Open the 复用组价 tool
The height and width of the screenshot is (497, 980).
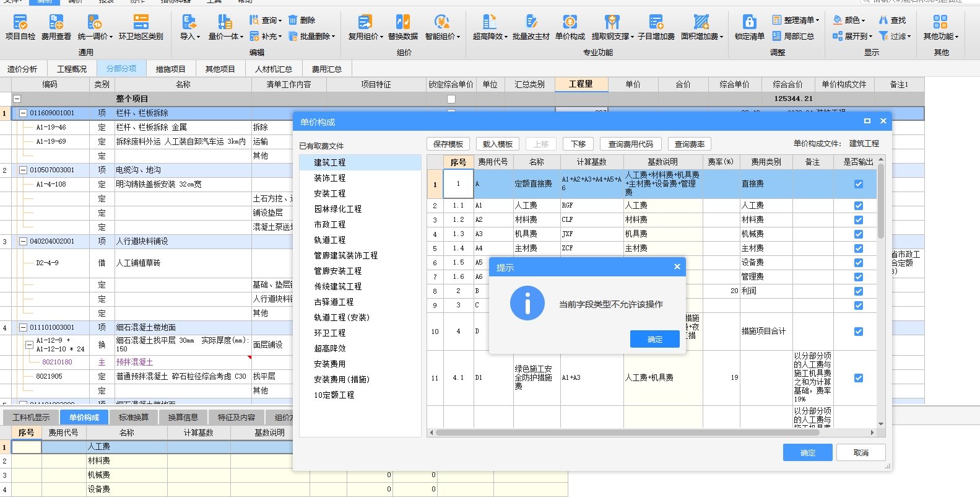point(365,28)
